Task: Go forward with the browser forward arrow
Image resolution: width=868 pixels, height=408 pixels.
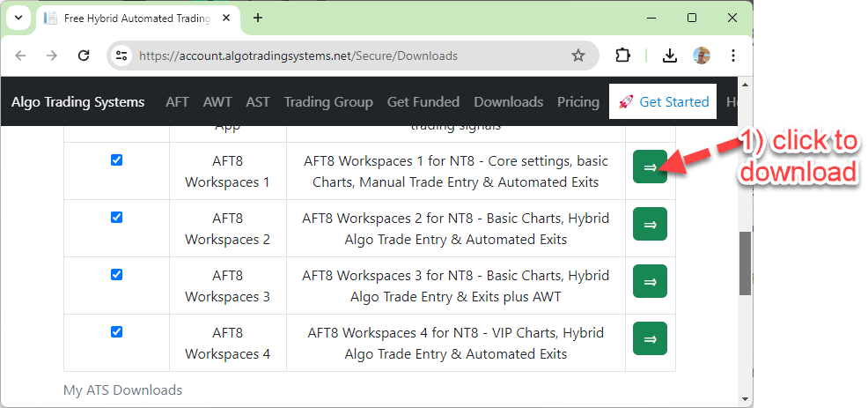Action: [x=52, y=56]
